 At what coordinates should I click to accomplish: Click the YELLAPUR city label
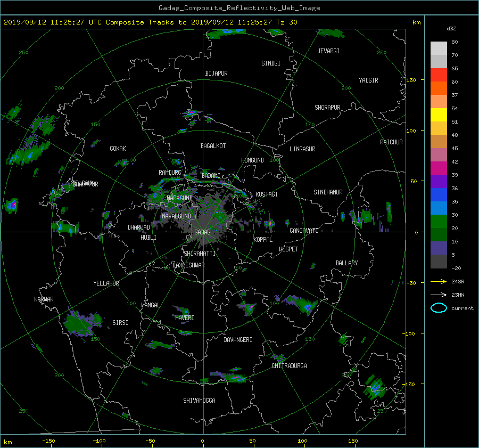point(106,283)
